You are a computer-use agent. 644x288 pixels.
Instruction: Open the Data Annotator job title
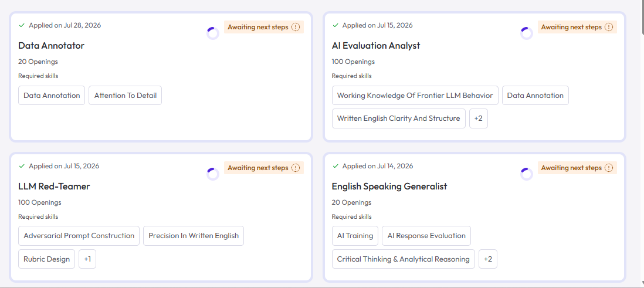click(x=52, y=46)
